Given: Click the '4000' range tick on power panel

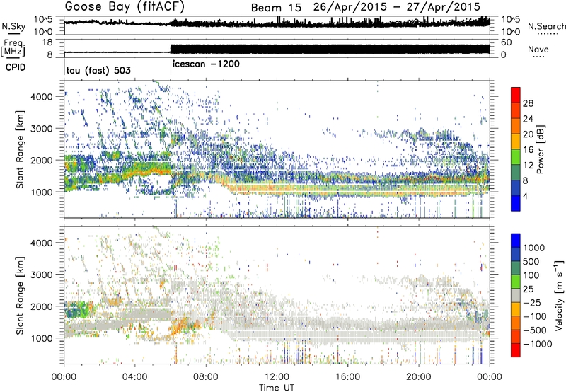Looking at the screenshot, I should pos(42,97).
